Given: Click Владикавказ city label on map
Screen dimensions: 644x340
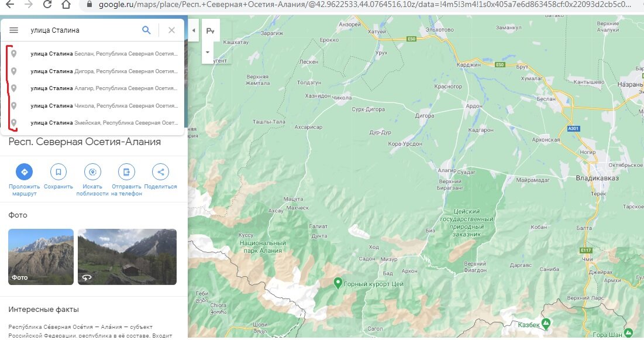Looking at the screenshot, I should coord(597,178).
